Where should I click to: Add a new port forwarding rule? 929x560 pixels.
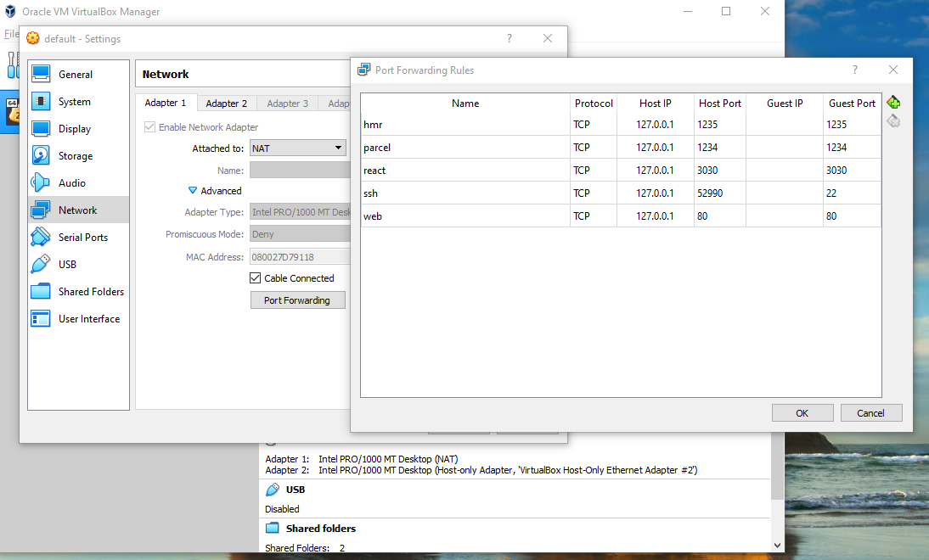893,103
